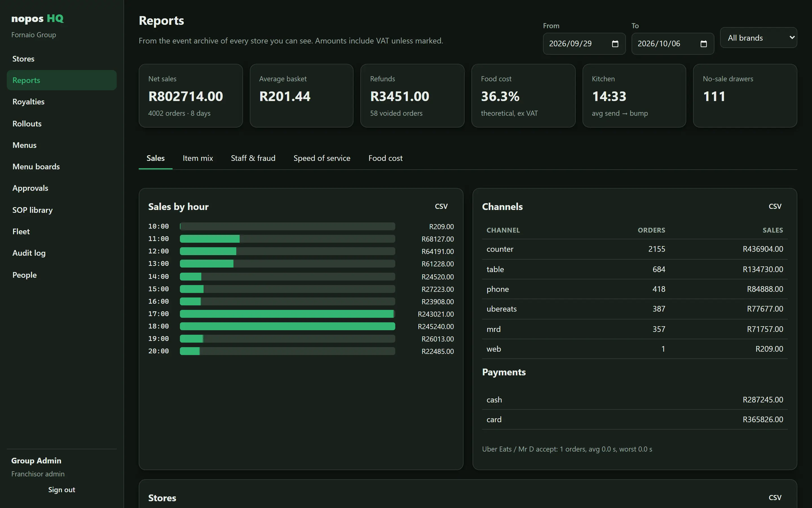Open Menu boards page

tap(62, 167)
